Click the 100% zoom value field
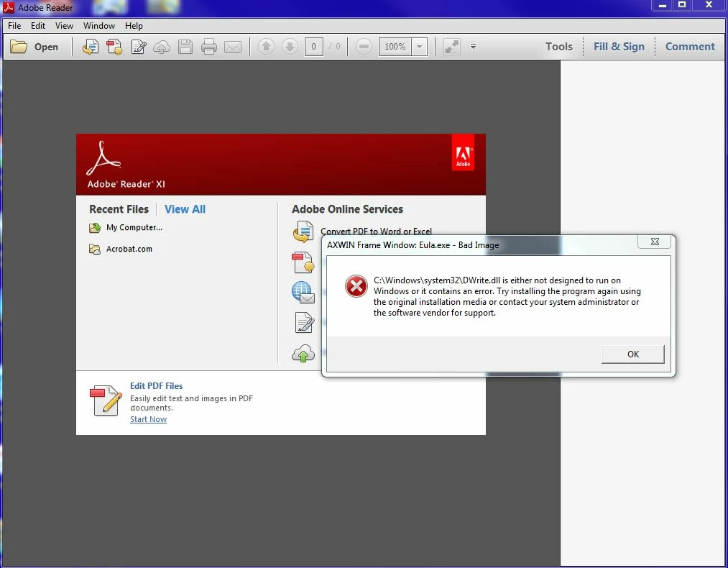 point(395,47)
